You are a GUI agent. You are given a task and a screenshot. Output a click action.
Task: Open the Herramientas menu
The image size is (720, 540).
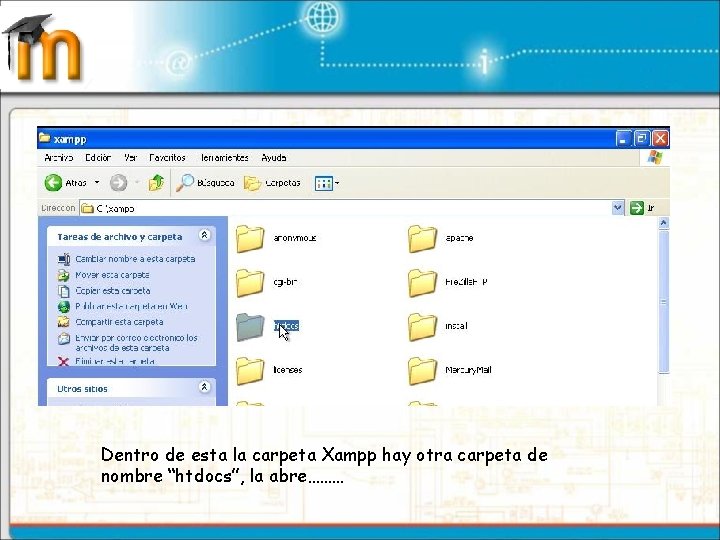click(x=224, y=158)
